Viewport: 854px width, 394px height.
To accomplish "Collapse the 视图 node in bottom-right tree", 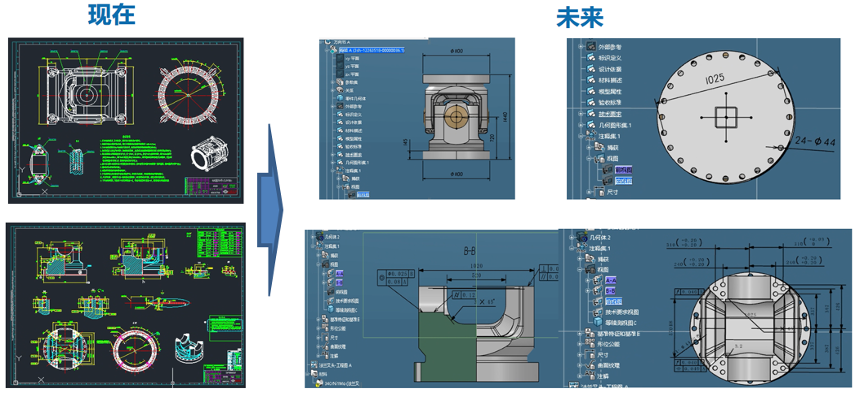I will coord(580,270).
